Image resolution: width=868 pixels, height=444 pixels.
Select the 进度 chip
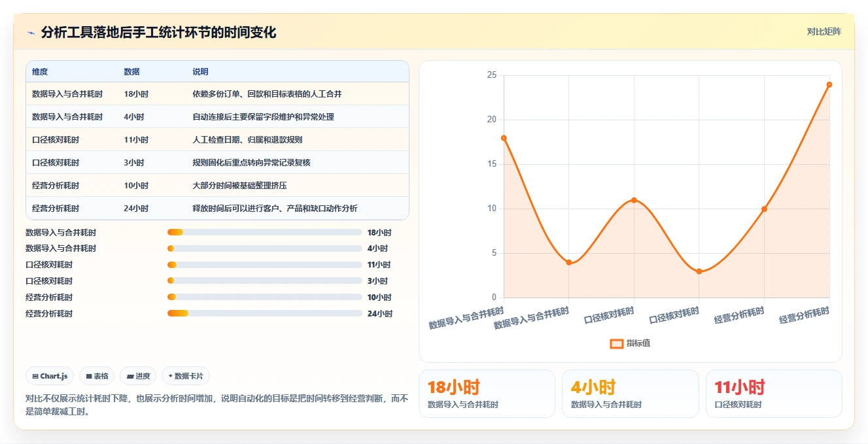pyautogui.click(x=138, y=376)
